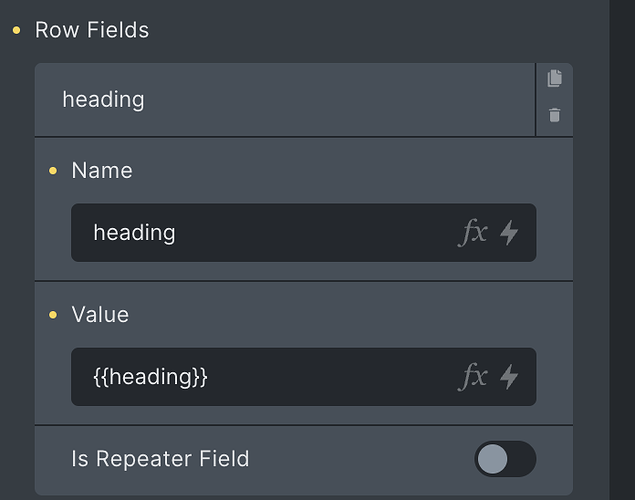Enable the Is Repeater Field switch
This screenshot has width=635, height=500.
tap(505, 459)
